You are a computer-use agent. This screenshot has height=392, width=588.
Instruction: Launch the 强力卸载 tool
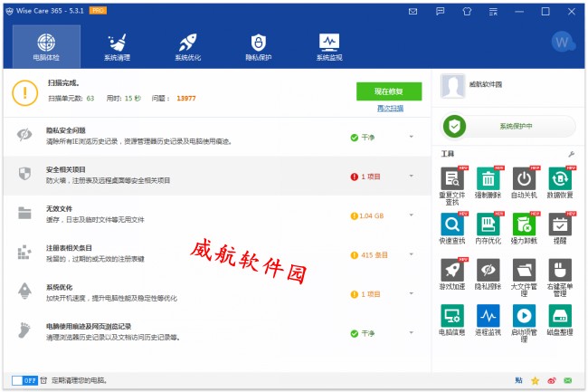click(524, 228)
